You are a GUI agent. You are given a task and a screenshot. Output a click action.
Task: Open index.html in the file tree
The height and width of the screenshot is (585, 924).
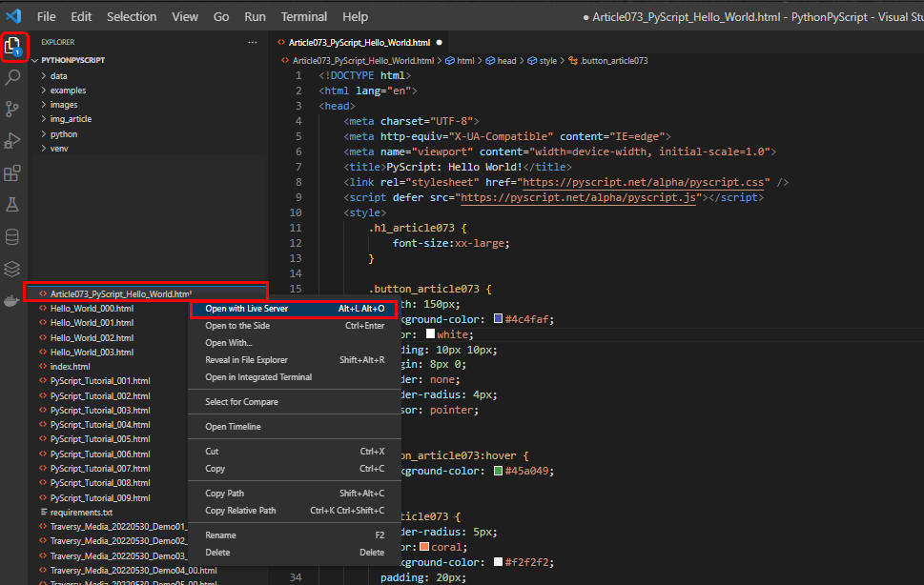[x=71, y=366]
